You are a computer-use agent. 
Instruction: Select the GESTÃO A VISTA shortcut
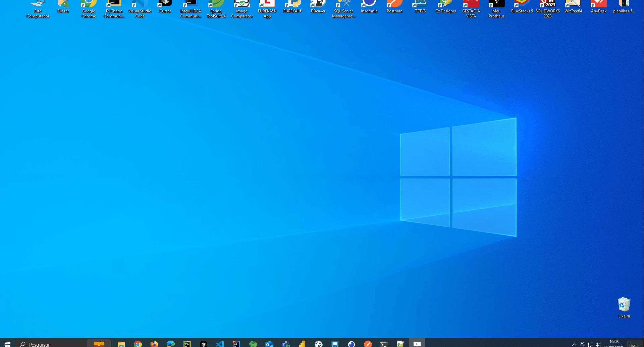pyautogui.click(x=471, y=9)
